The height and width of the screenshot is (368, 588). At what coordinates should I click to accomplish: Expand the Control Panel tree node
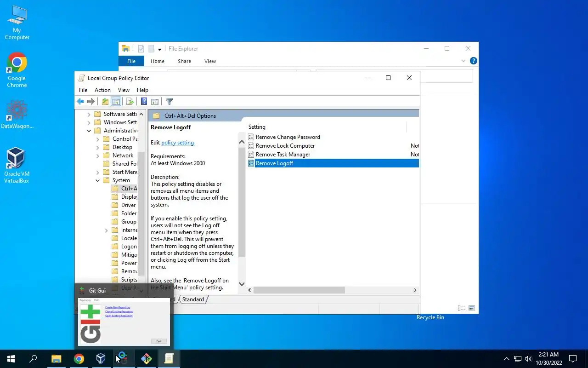(x=98, y=139)
